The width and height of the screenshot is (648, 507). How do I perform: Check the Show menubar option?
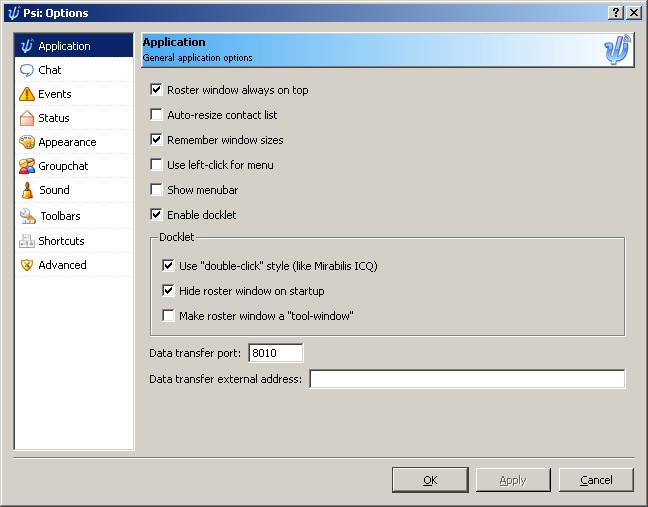tap(156, 190)
